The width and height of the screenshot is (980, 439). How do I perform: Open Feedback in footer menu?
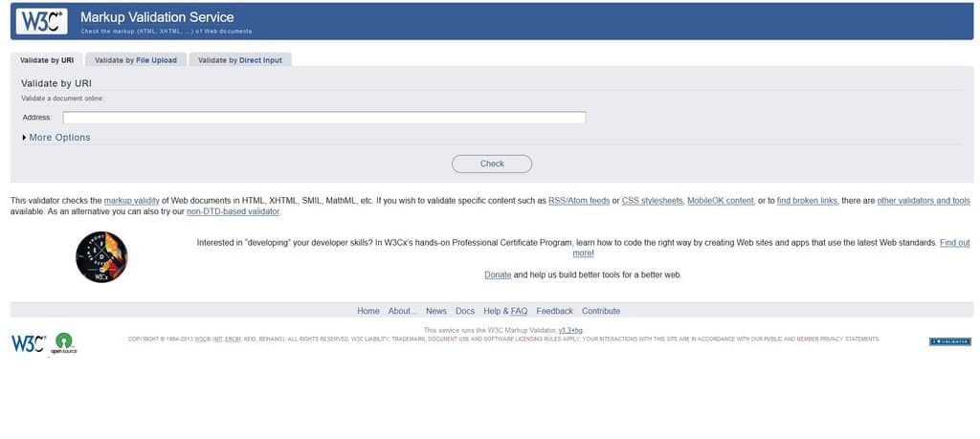coord(554,311)
